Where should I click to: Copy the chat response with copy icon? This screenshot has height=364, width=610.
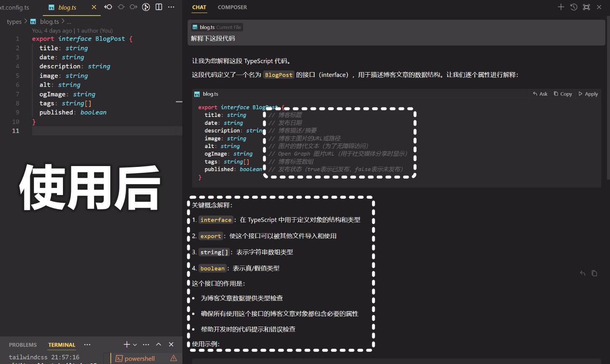(594, 273)
